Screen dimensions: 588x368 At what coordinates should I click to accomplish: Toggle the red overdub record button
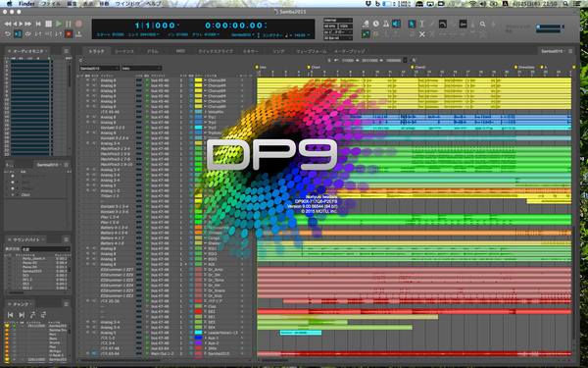tap(69, 34)
